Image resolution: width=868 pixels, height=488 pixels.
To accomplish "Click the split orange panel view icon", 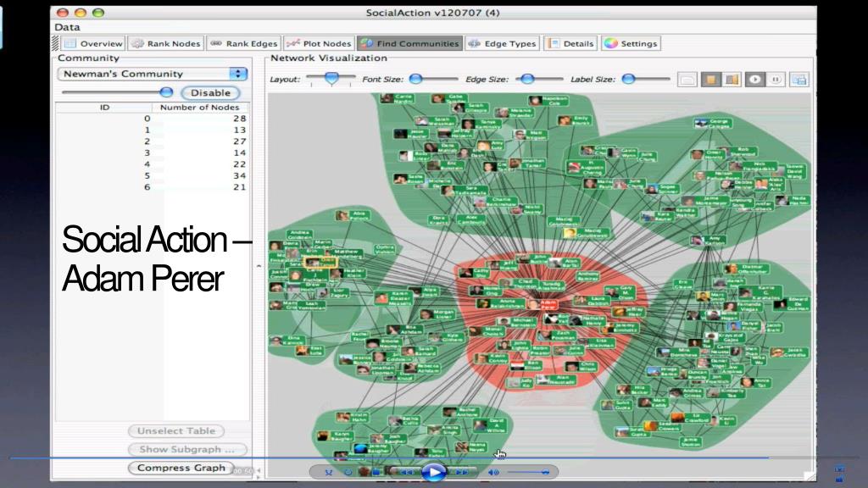I will 732,80.
